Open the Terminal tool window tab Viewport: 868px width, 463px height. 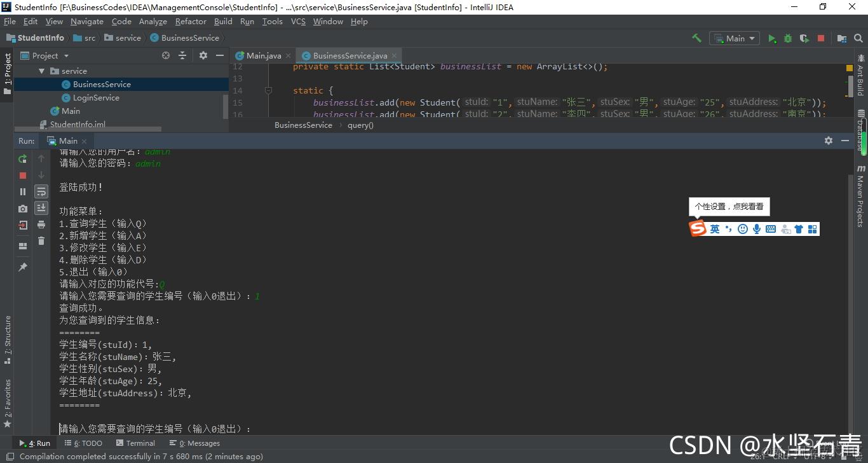[x=135, y=443]
